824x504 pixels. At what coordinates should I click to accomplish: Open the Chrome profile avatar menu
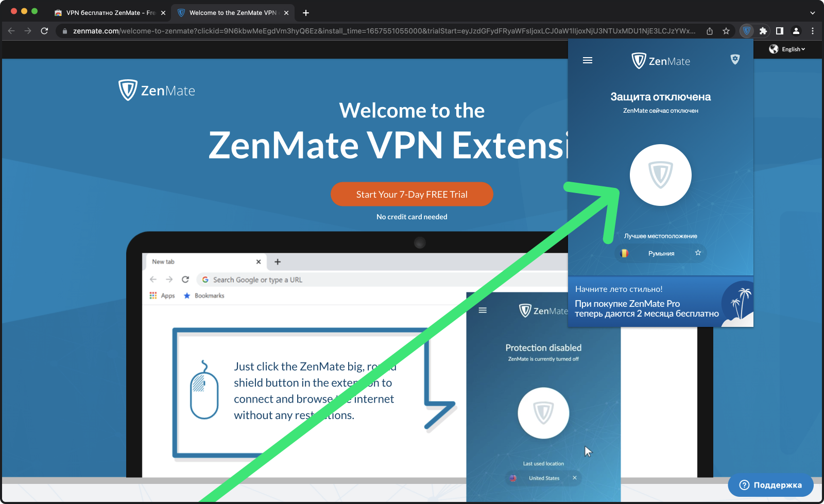pos(796,31)
